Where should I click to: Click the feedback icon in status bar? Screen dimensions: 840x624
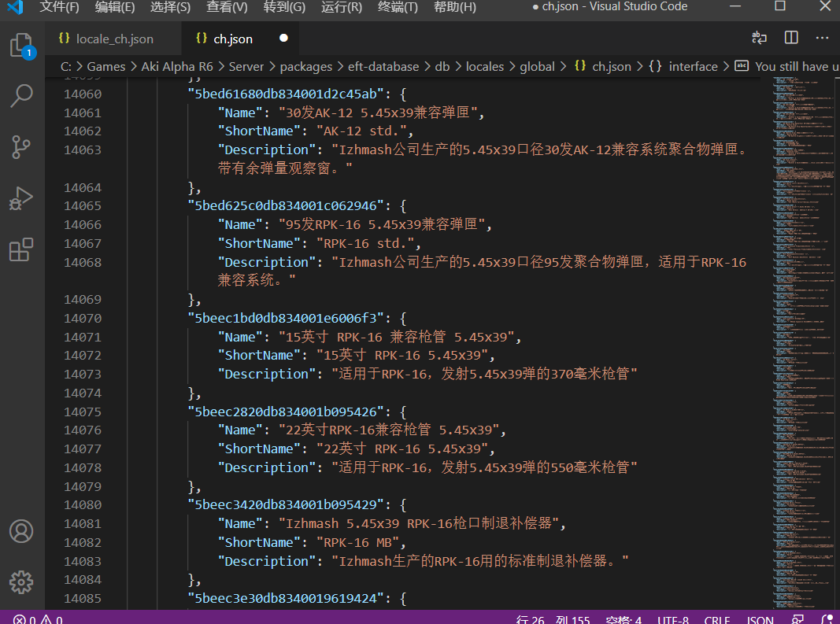click(x=797, y=620)
